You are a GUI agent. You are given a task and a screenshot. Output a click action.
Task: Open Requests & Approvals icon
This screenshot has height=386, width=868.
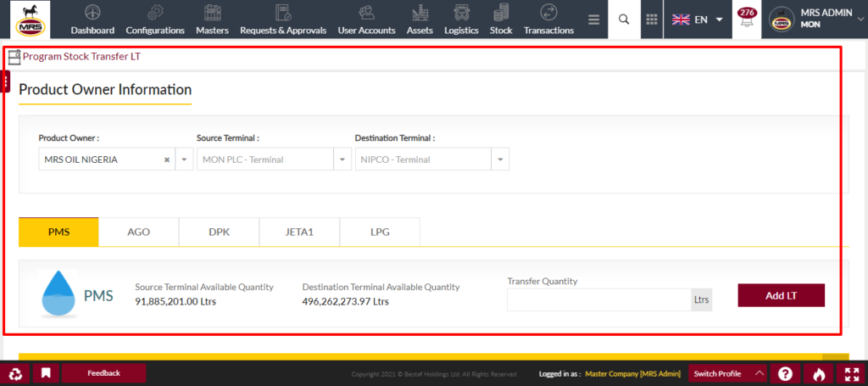pyautogui.click(x=283, y=12)
